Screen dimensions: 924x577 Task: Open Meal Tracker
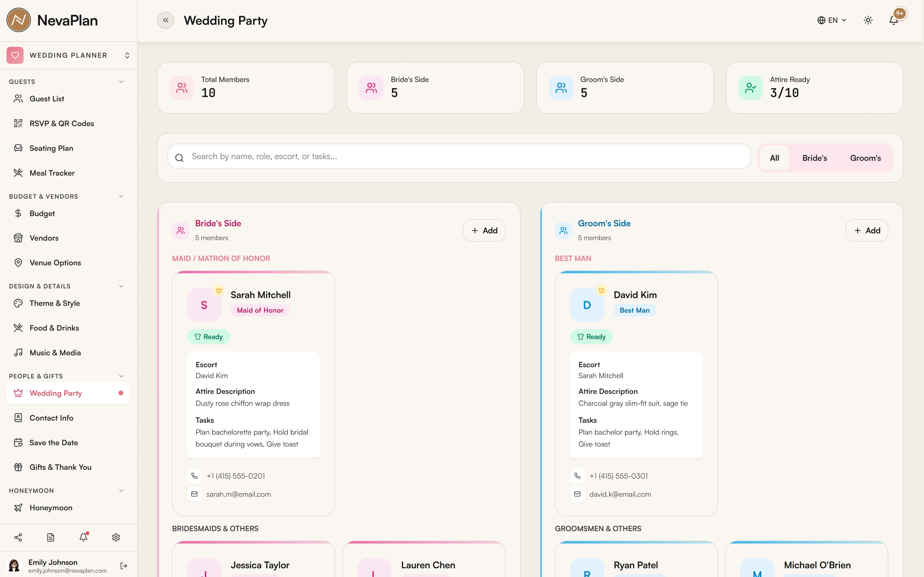point(68,173)
